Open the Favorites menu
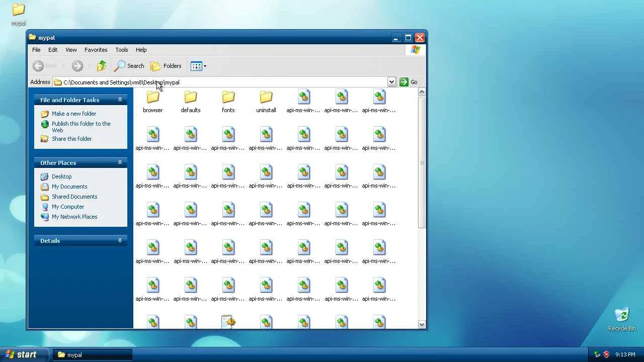 point(96,50)
